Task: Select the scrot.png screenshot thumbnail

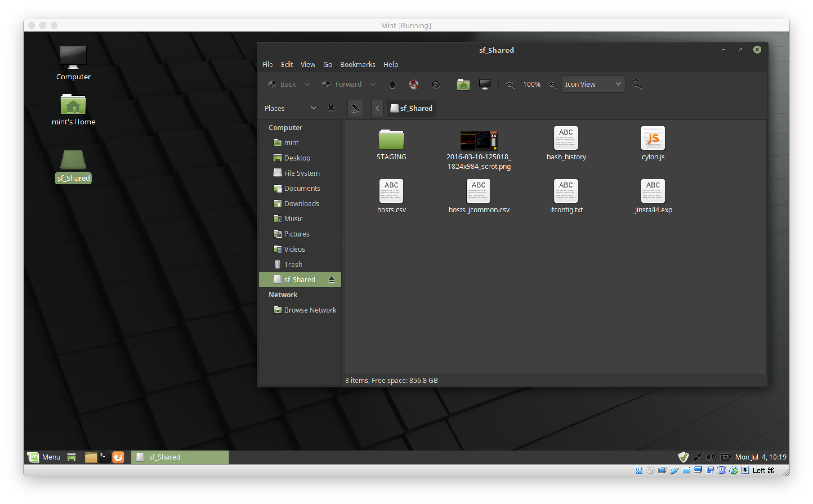Action: click(479, 140)
